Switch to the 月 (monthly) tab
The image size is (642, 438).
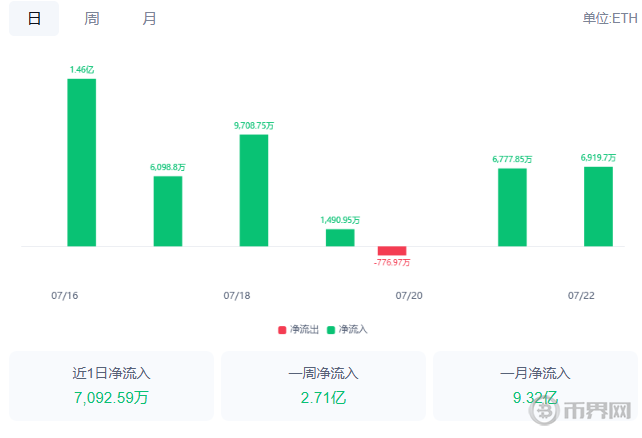(149, 18)
